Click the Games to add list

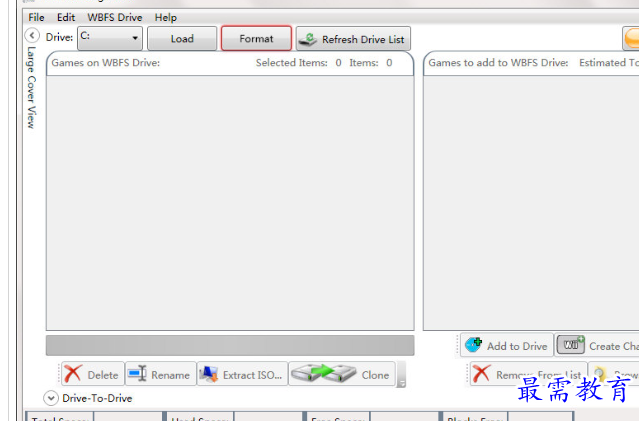coord(531,203)
